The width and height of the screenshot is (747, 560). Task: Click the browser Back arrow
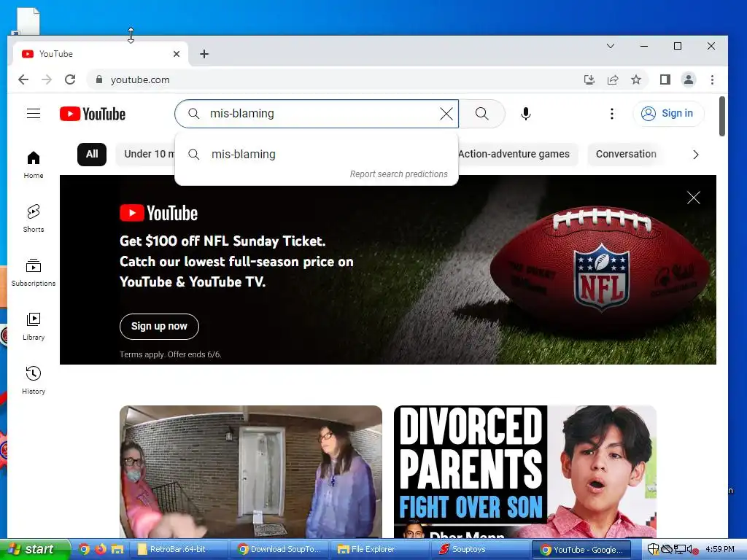coord(23,79)
